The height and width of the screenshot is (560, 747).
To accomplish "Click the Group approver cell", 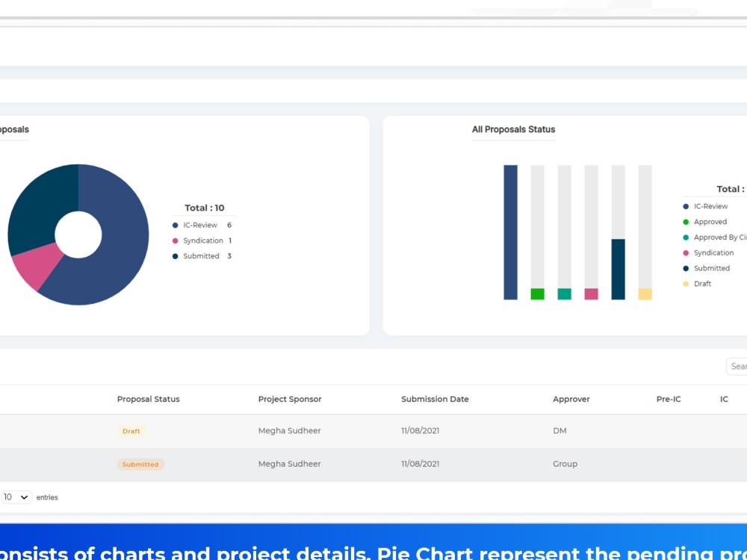I will click(565, 464).
